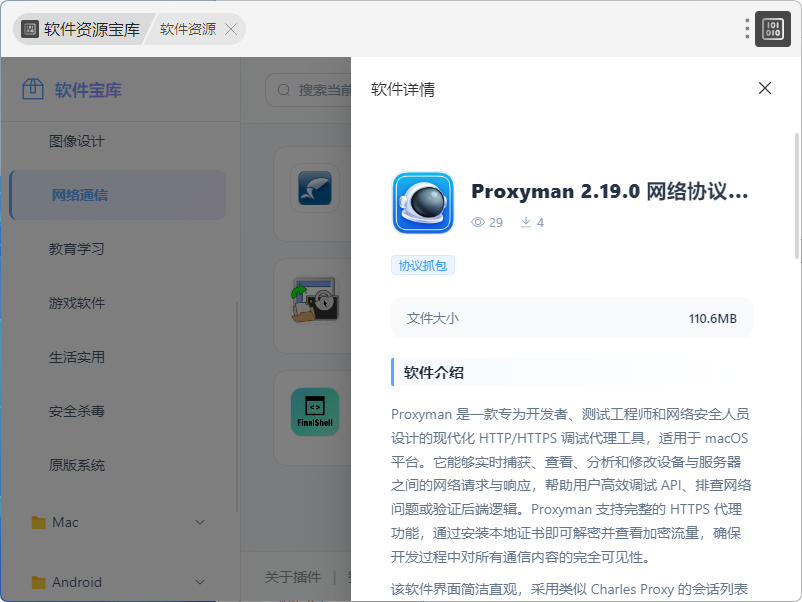The height and width of the screenshot is (602, 802).
Task: Click the 软件详情 panel heading
Action: pyautogui.click(x=403, y=90)
